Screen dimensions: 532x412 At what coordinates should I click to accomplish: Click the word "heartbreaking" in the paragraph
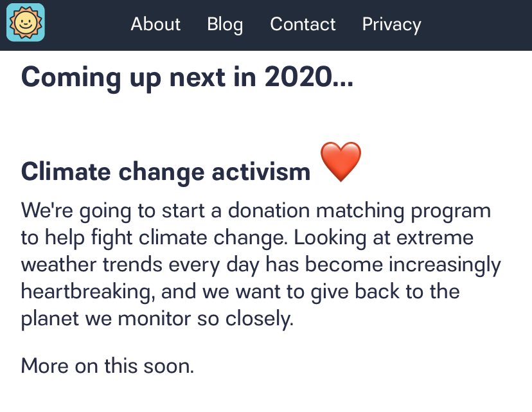pos(87,291)
